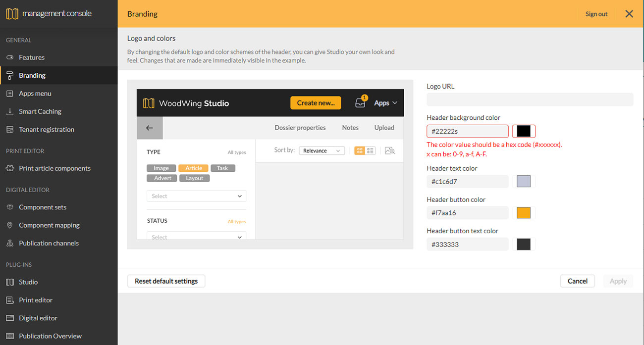This screenshot has width=644, height=345.
Task: Open the Apps menu page
Action: click(35, 94)
